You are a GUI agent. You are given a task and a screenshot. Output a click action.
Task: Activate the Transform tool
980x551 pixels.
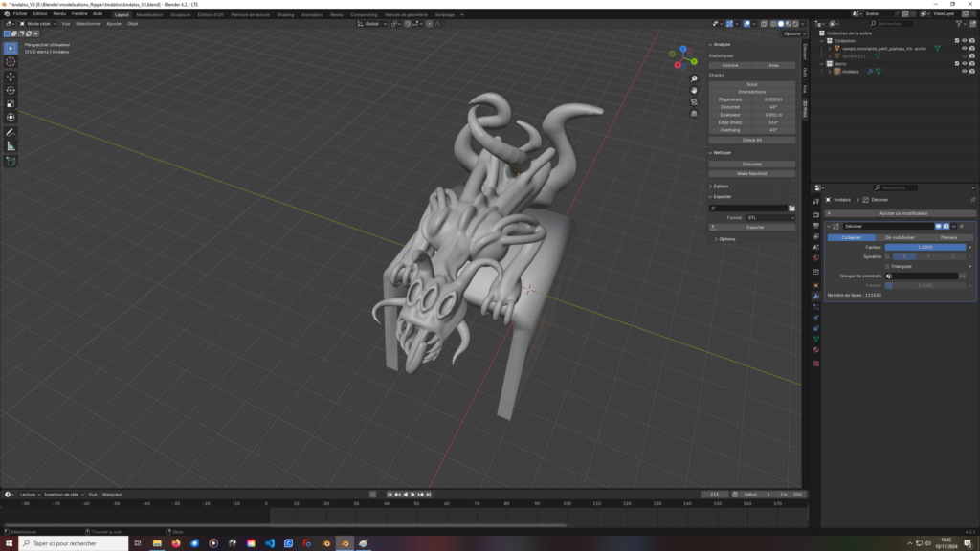click(x=11, y=118)
